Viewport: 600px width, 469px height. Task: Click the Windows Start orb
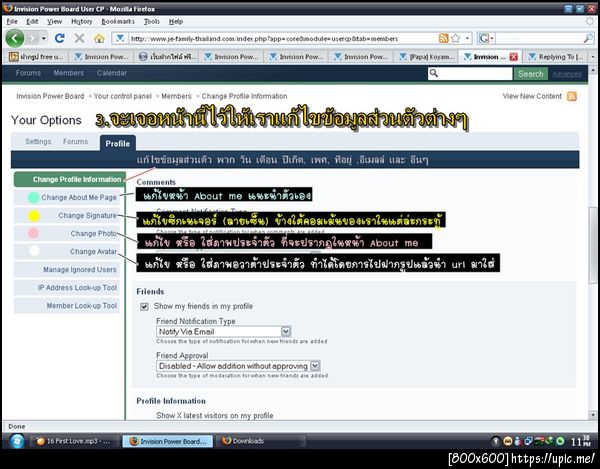[16, 441]
